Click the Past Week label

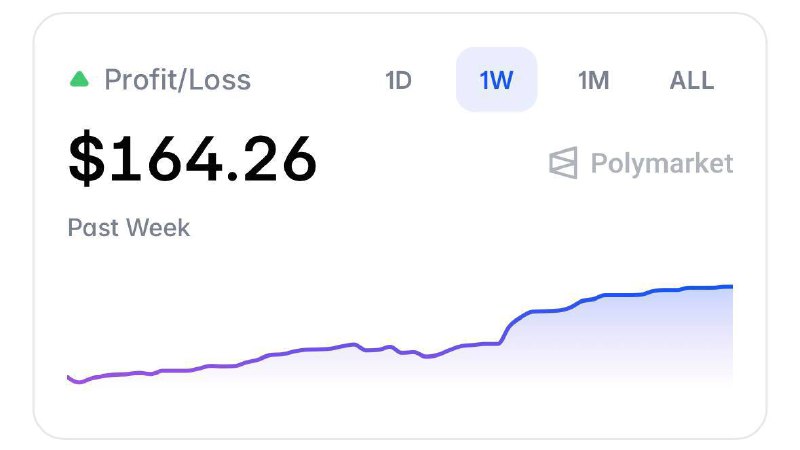[x=129, y=228]
